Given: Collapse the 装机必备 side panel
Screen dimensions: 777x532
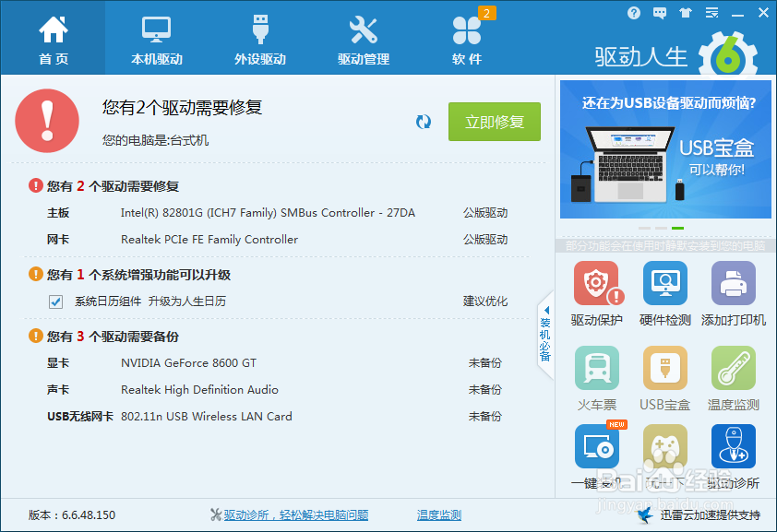Looking at the screenshot, I should pyautogui.click(x=545, y=335).
